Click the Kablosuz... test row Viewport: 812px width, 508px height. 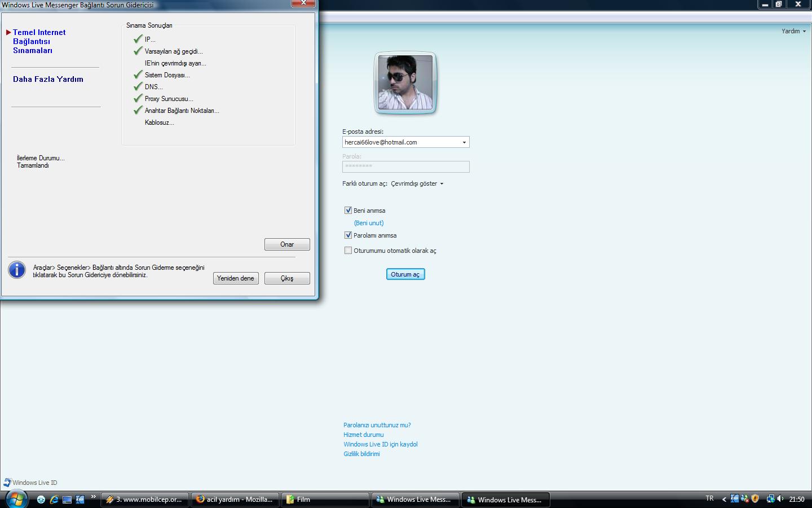click(x=160, y=122)
